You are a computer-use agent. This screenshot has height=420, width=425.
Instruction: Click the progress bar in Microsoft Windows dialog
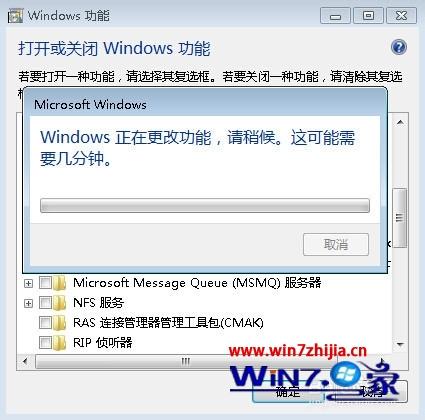point(205,205)
